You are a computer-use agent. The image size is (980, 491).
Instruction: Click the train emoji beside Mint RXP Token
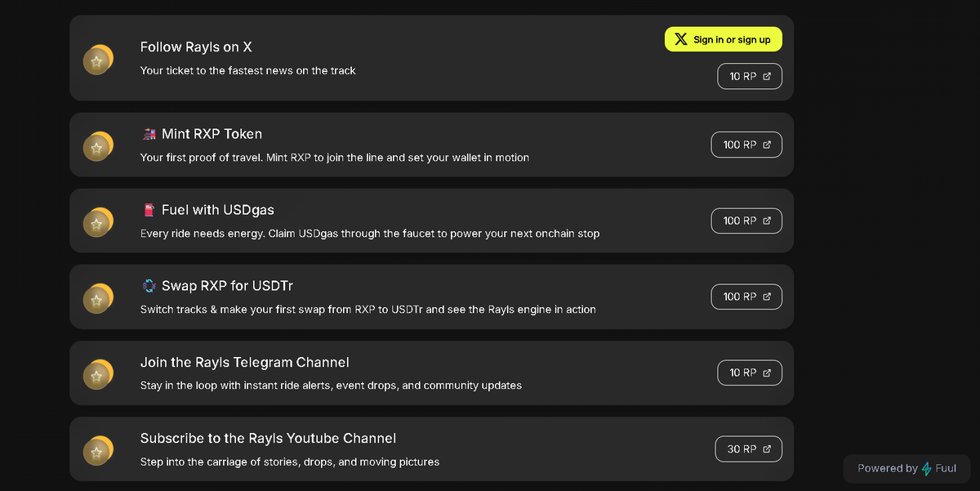pos(149,134)
